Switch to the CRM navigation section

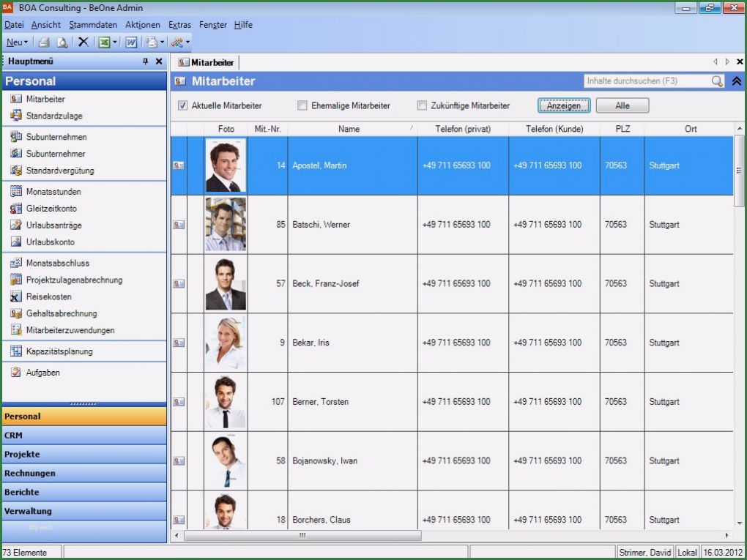pyautogui.click(x=83, y=435)
